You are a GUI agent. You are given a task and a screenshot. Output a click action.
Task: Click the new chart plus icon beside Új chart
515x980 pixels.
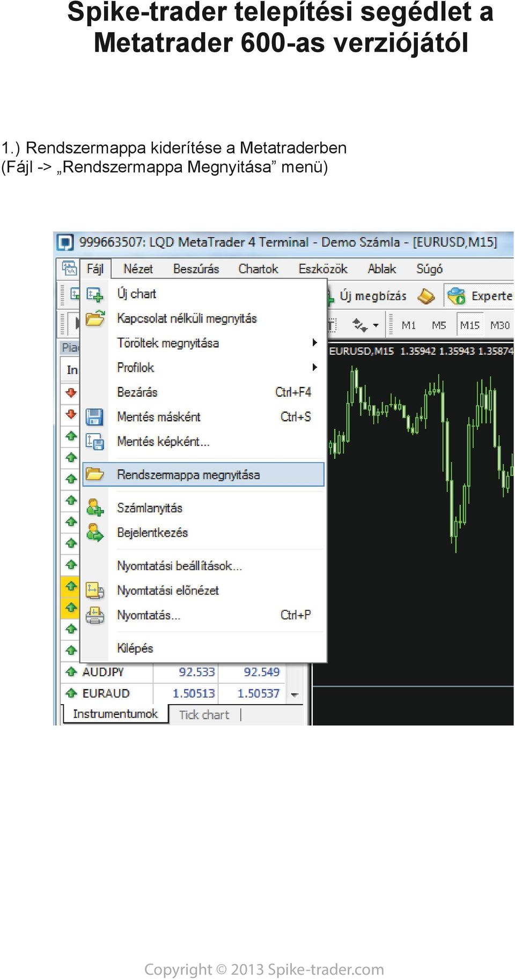point(95,295)
